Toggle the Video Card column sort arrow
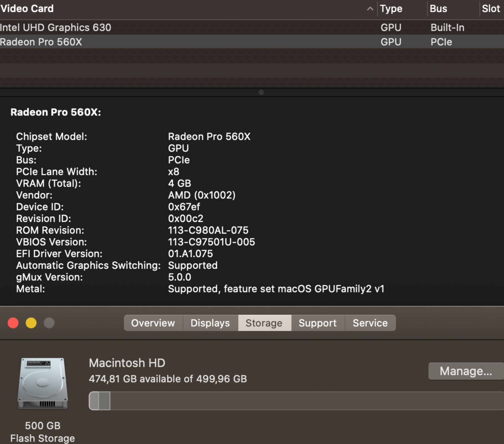Screen dimensions: 504x444 click(x=370, y=9)
